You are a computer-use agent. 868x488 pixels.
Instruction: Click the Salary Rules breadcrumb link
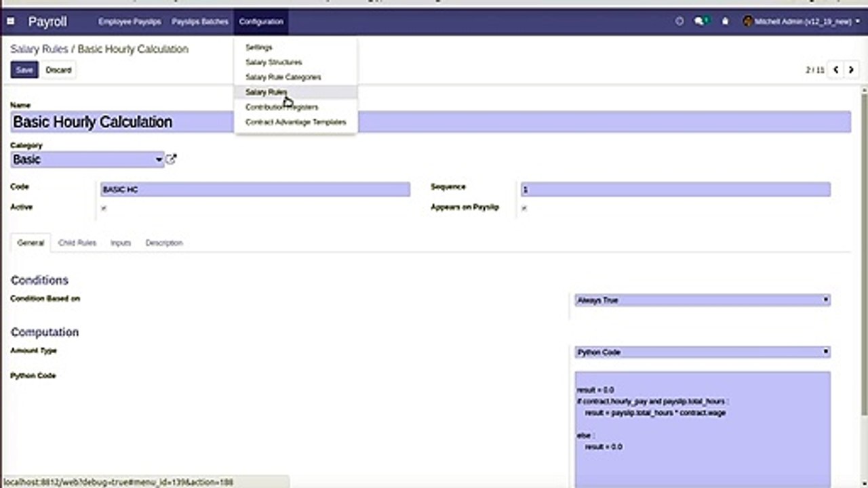click(39, 49)
